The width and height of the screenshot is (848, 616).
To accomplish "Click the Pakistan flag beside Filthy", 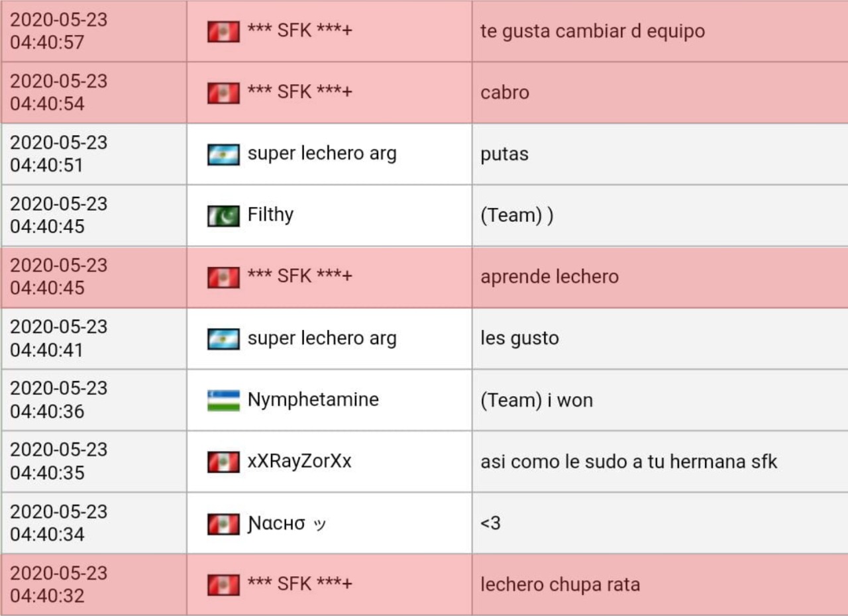I will (223, 216).
